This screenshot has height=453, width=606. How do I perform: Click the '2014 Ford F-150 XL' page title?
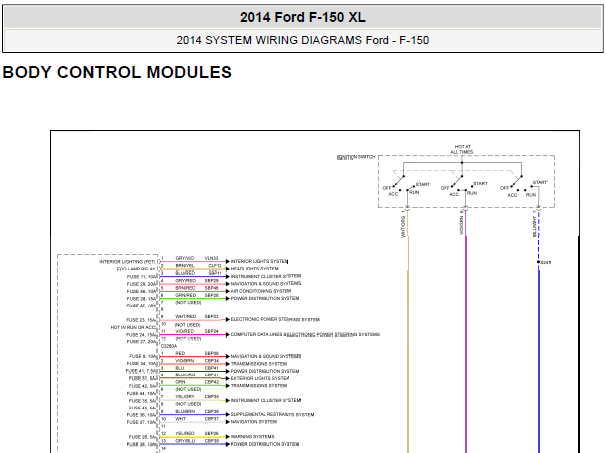[x=303, y=17]
